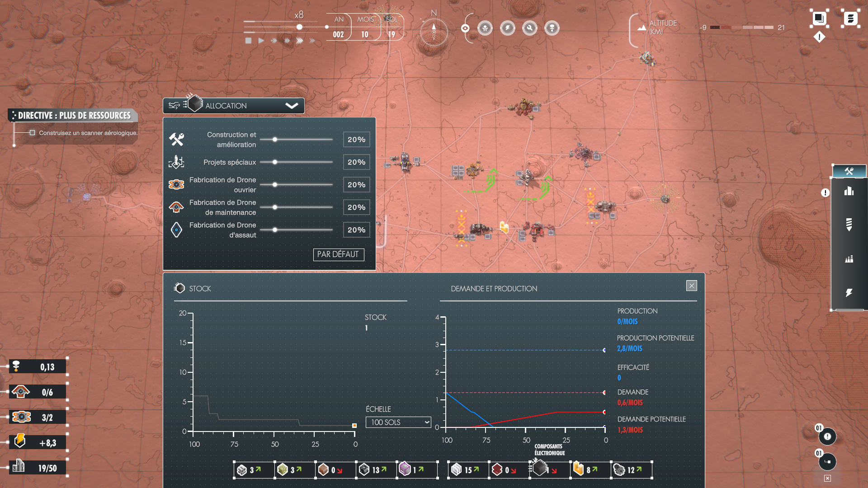The width and height of the screenshot is (868, 488).
Task: Select Composants Électronique resource icon
Action: (x=540, y=469)
